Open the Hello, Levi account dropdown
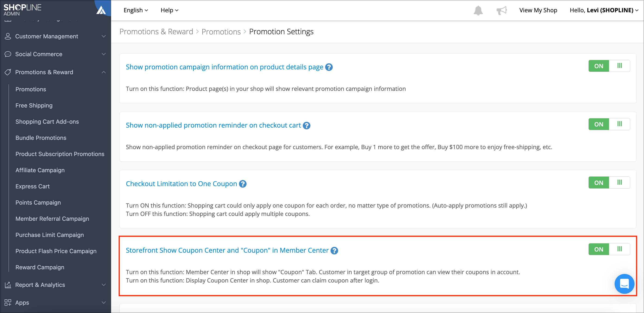The width and height of the screenshot is (644, 313). 604,10
